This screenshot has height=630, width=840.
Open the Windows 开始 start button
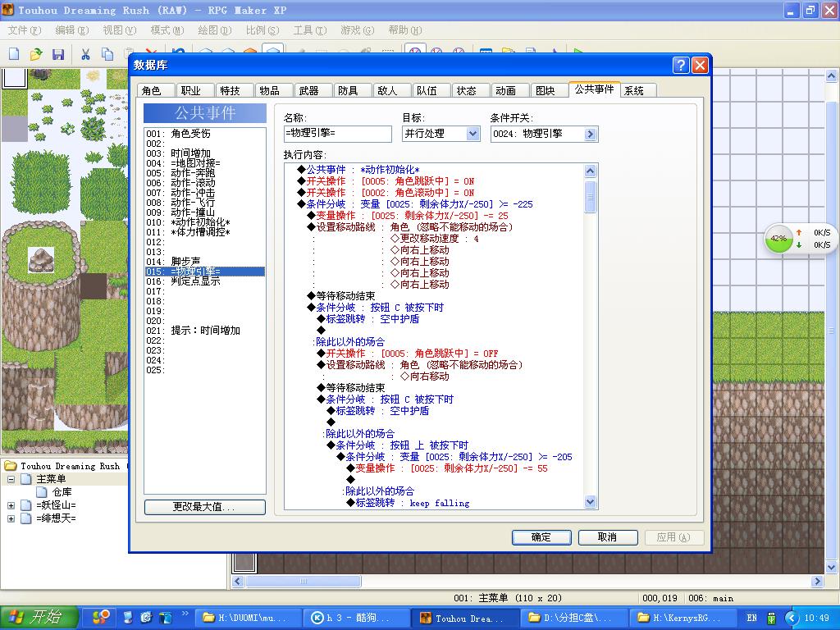click(x=39, y=618)
